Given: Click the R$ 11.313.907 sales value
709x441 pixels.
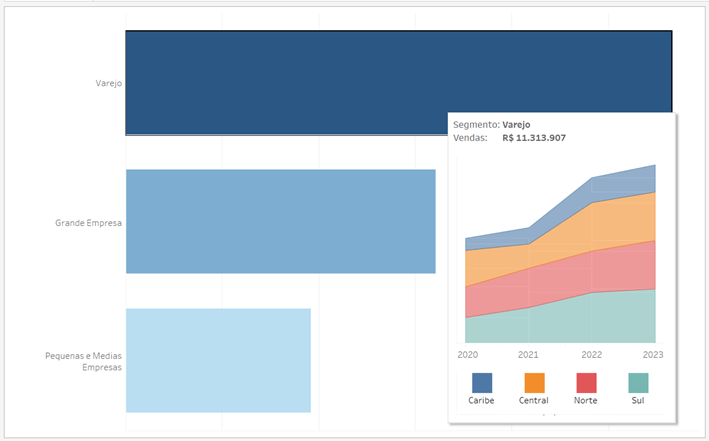Looking at the screenshot, I should 534,138.
